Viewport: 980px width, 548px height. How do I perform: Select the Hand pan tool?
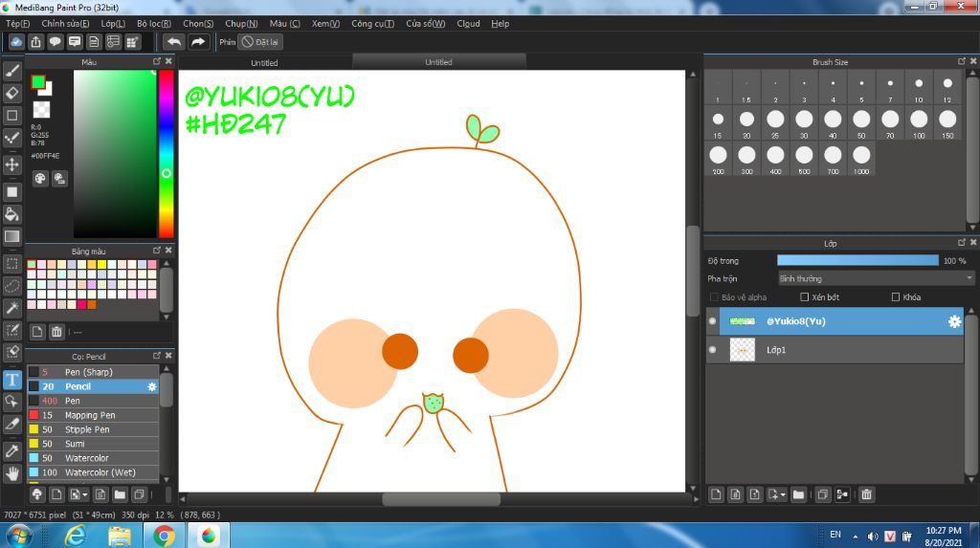(x=11, y=473)
